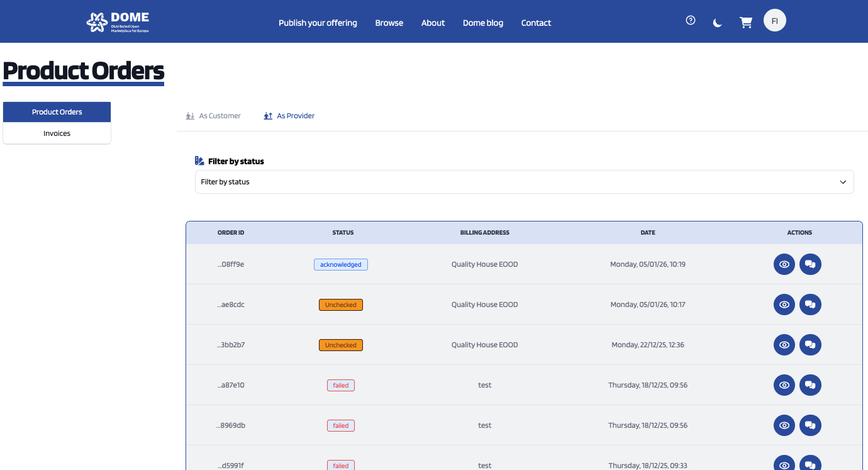Screen dimensions: 868x470
Task: Click the Filter by status chevron arrow
Action: 843,182
